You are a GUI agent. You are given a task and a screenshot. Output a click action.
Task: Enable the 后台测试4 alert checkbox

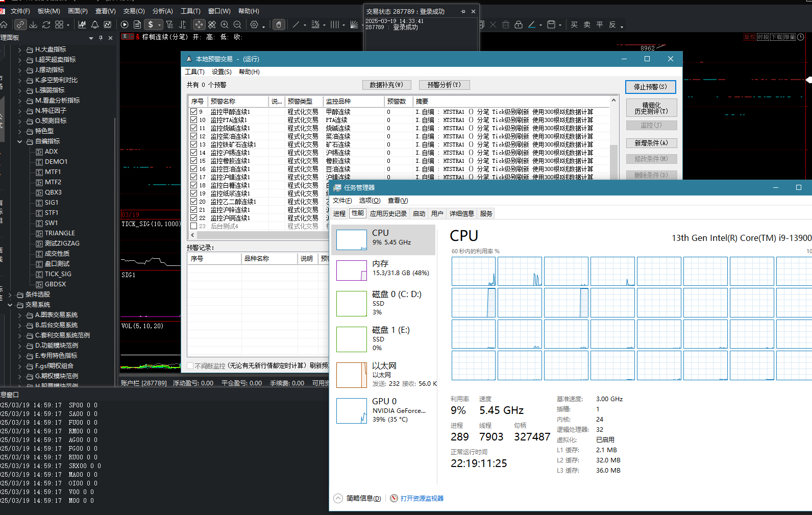194,226
